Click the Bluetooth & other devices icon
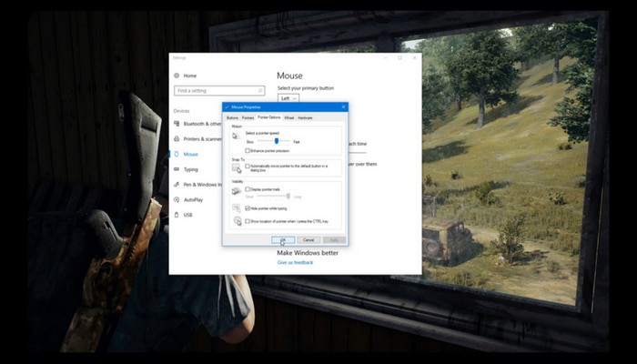This screenshot has height=364, width=637. [177, 124]
